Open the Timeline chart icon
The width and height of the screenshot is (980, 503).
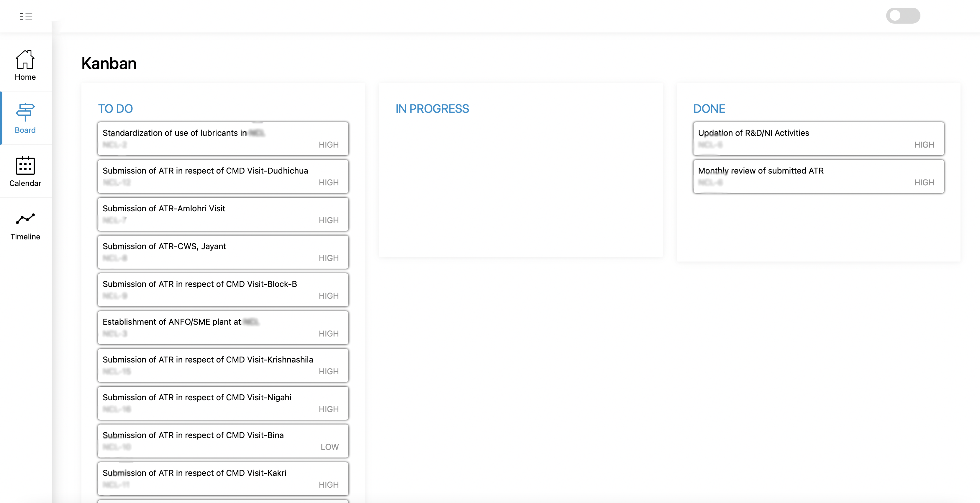point(25,218)
